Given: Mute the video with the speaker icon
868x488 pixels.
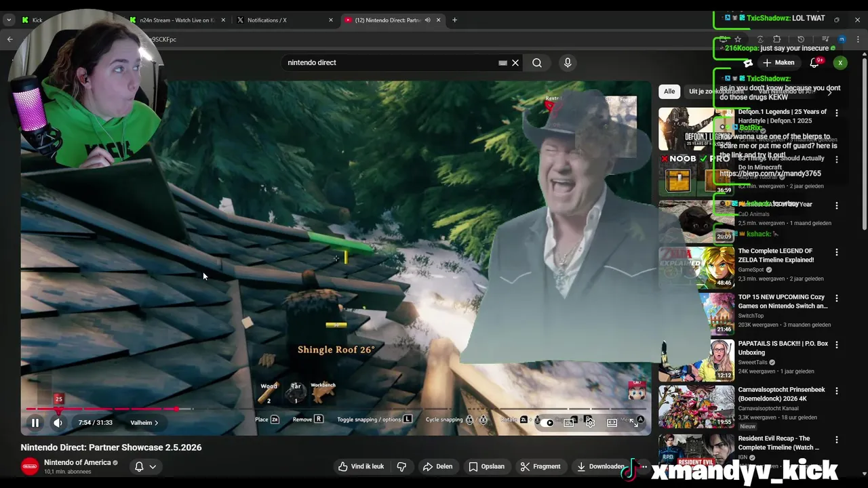Looking at the screenshot, I should point(58,423).
